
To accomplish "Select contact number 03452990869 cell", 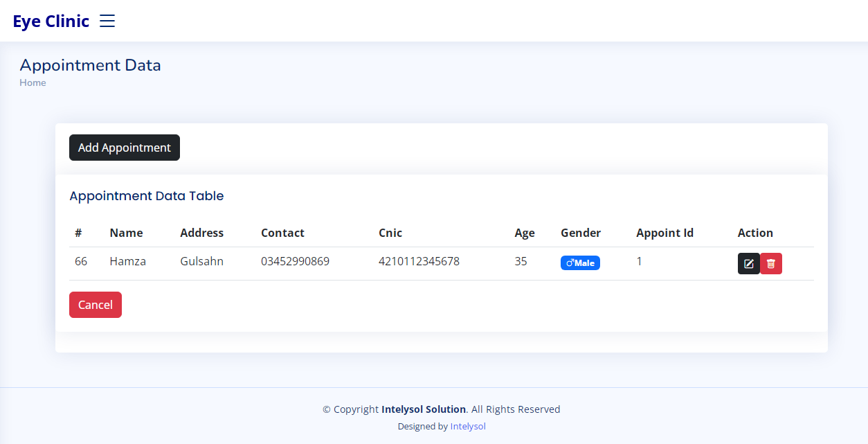I will tap(295, 261).
